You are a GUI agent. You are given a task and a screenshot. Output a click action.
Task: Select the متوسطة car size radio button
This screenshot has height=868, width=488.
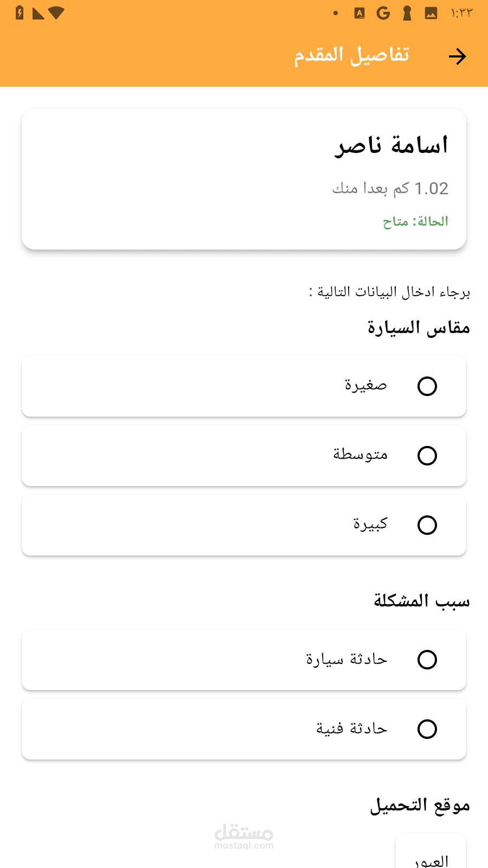point(427,456)
